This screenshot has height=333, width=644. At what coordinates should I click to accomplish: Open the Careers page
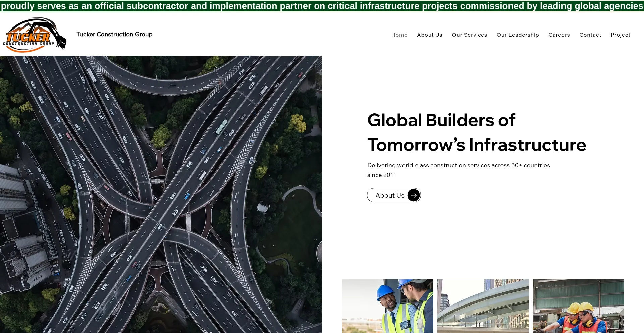tap(559, 35)
